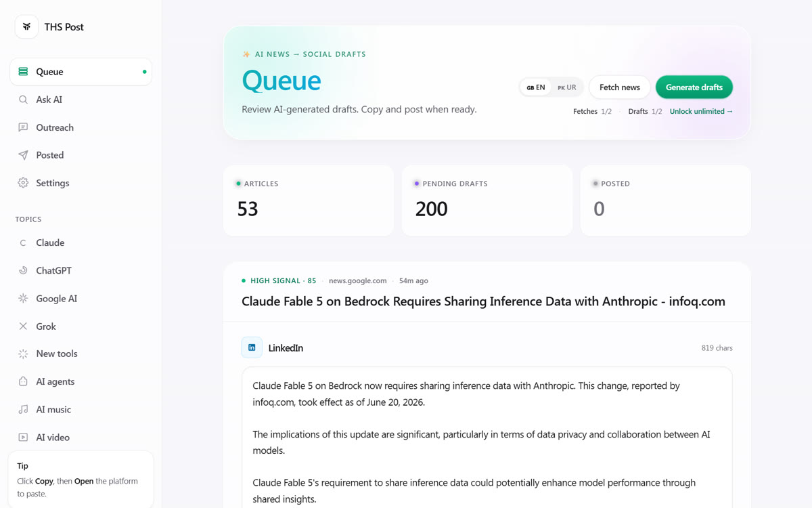812x508 pixels.
Task: Open the Posted section label
Action: [49, 155]
